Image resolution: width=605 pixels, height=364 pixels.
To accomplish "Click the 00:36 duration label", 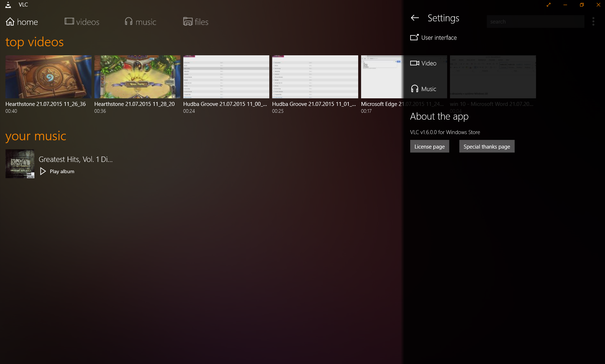I will (100, 111).
